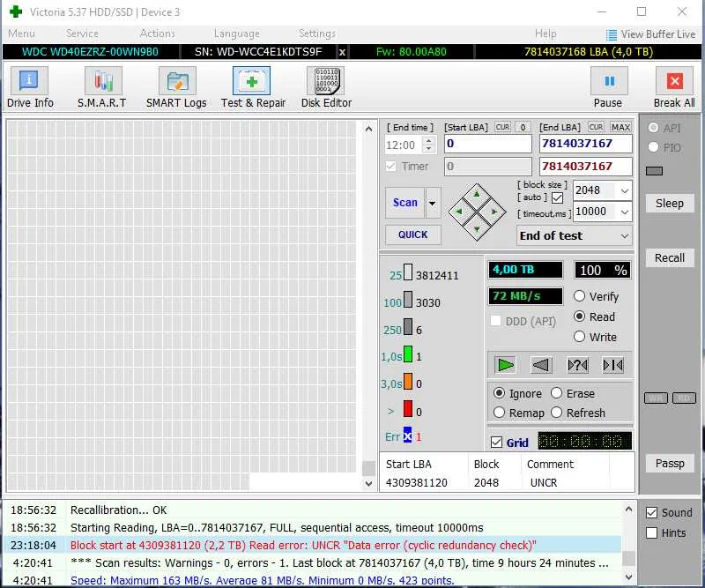Open the Drive Info panel
Screen dimensions: 705x588
[30, 88]
